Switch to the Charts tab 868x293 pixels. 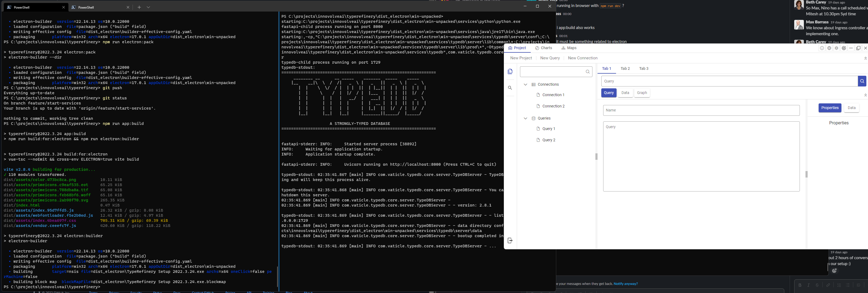pos(544,48)
